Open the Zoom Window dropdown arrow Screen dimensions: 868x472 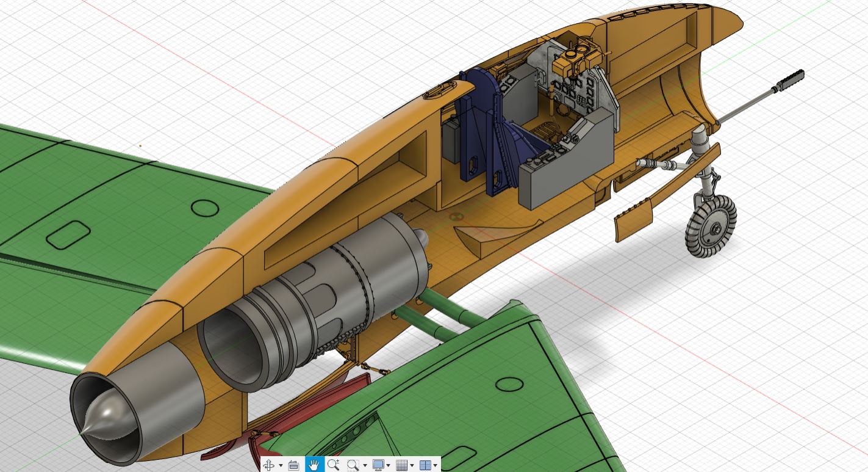[x=365, y=466]
